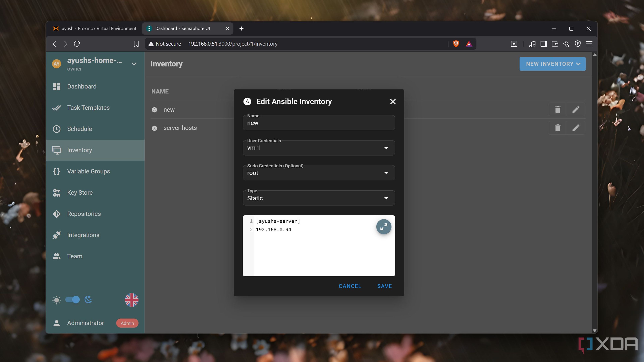Open Key Store in the sidebar
The height and width of the screenshot is (362, 644).
95,193
